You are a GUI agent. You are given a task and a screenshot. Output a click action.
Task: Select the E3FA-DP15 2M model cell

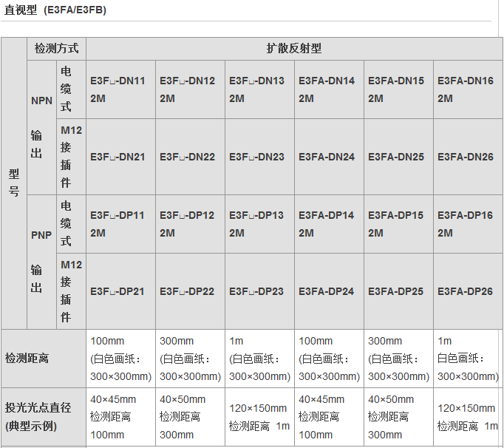398,224
